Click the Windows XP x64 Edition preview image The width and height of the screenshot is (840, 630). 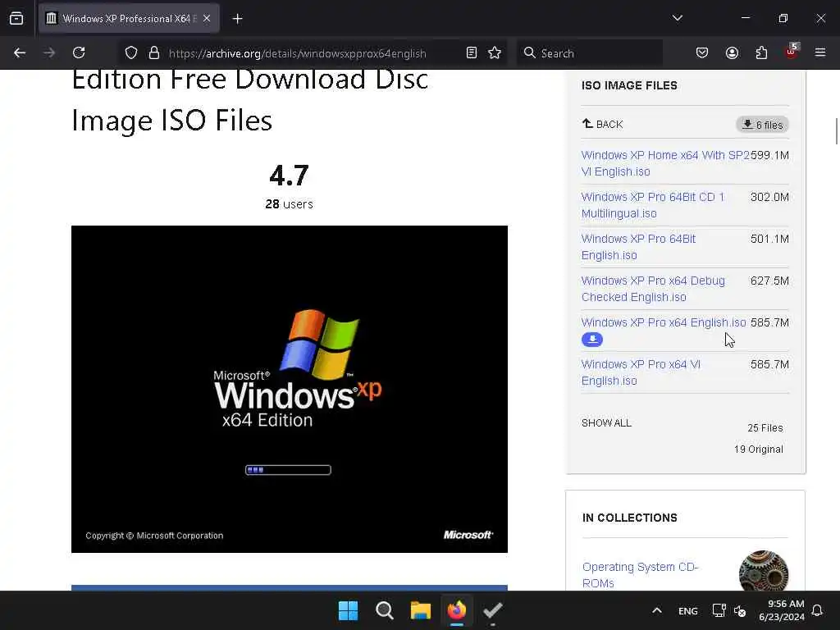(x=290, y=389)
